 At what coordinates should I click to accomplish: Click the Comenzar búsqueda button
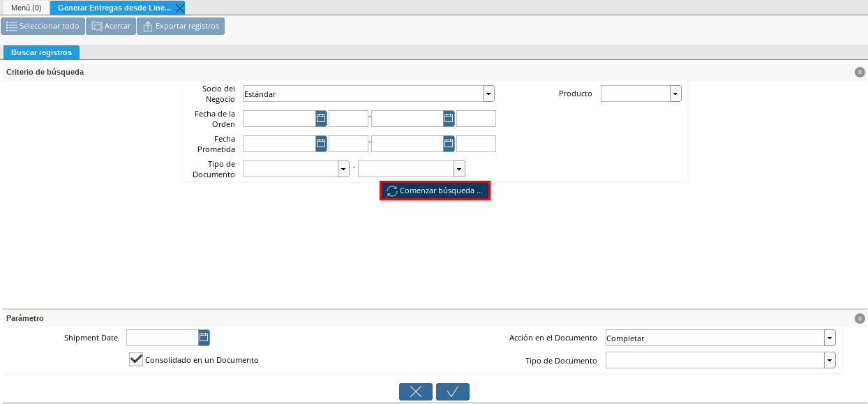tap(435, 190)
